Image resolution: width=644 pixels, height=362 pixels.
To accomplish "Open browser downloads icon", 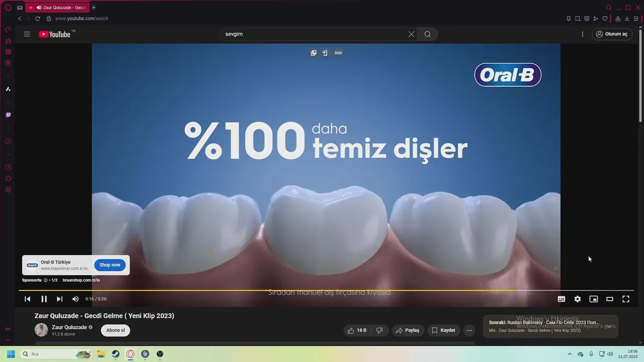I will 627,19.
